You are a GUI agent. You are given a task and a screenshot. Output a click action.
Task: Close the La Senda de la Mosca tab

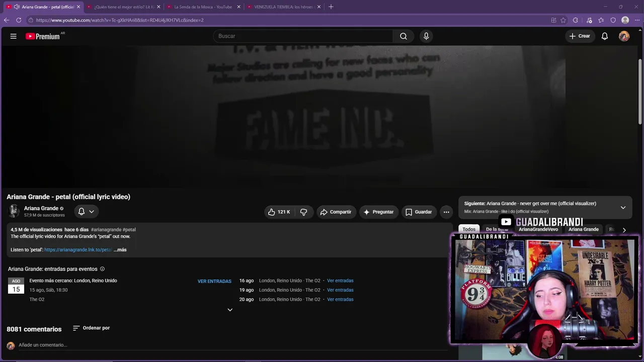(238, 7)
